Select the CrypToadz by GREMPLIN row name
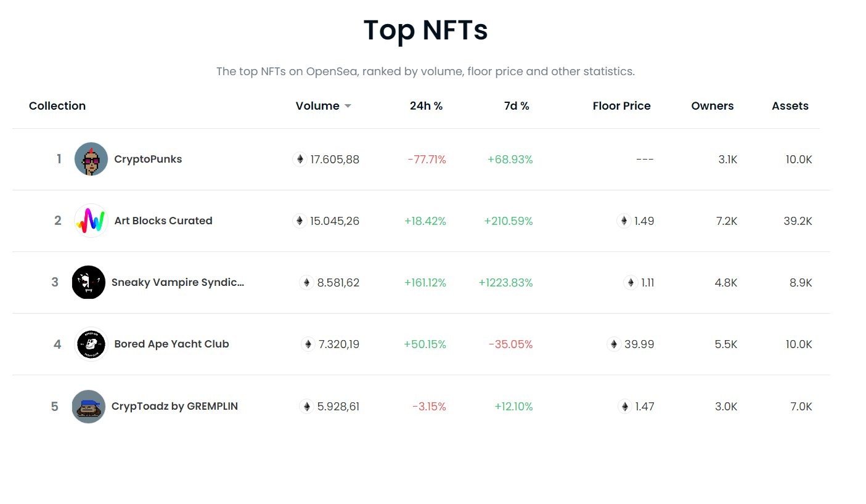This screenshot has height=504, width=866. [x=174, y=406]
